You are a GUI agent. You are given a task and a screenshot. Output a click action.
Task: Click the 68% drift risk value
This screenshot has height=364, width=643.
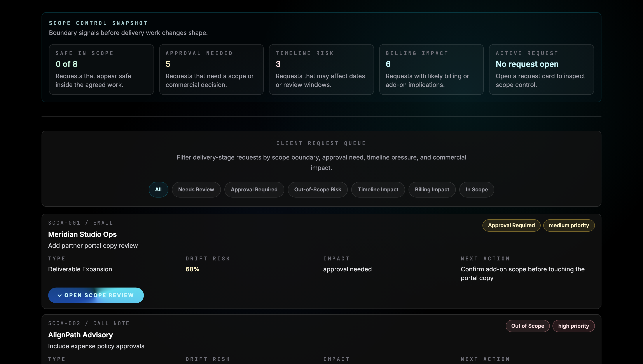pyautogui.click(x=192, y=269)
